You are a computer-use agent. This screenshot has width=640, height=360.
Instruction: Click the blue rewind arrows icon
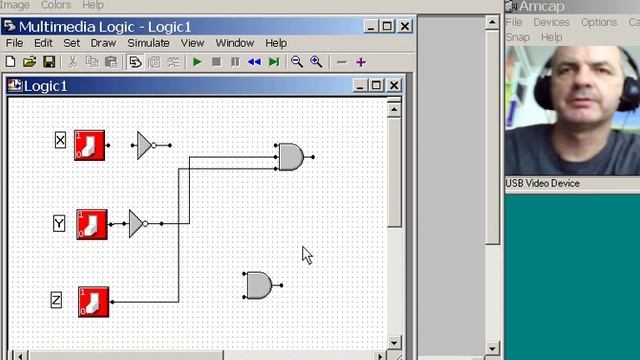(x=254, y=62)
